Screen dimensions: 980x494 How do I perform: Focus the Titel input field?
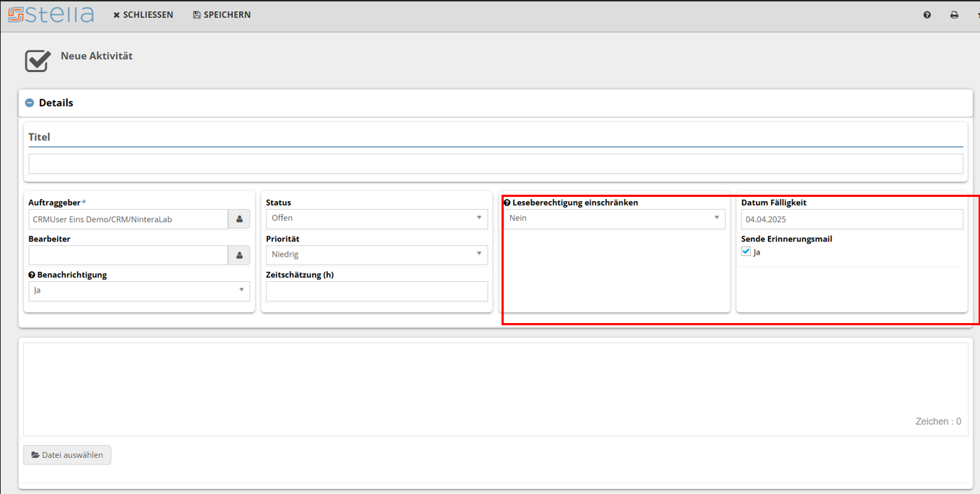[x=495, y=164]
